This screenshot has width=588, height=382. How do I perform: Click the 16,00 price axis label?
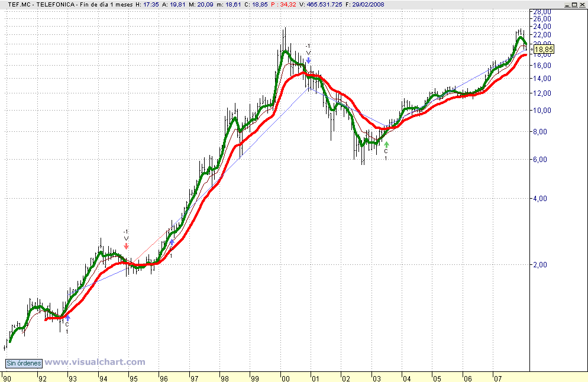pos(542,66)
